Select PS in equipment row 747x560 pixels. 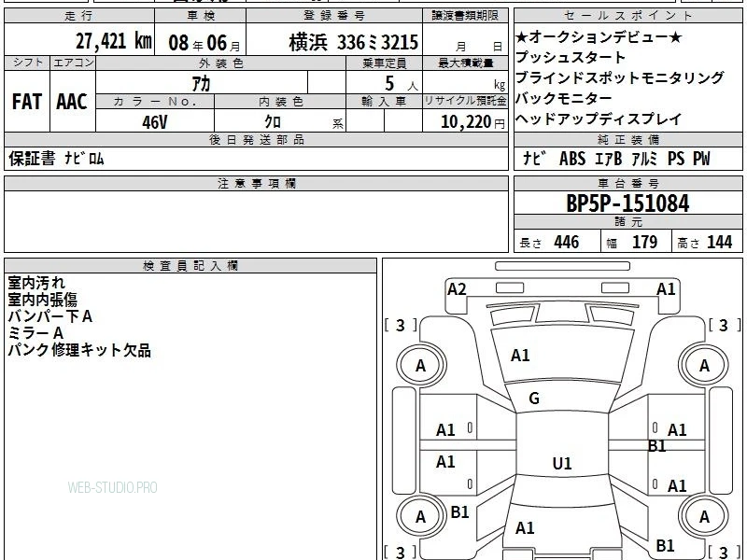click(x=676, y=159)
